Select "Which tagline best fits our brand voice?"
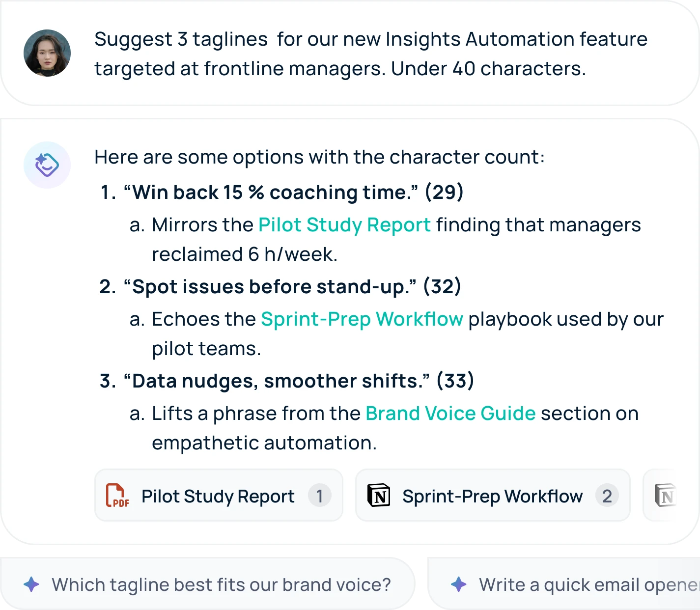The width and height of the screenshot is (700, 610). 221,584
